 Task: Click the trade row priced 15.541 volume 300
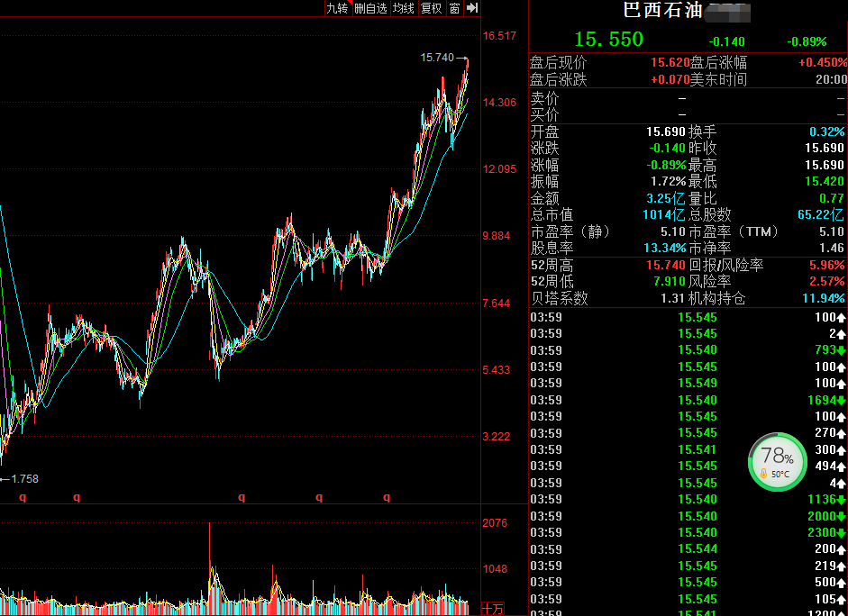coord(688,449)
